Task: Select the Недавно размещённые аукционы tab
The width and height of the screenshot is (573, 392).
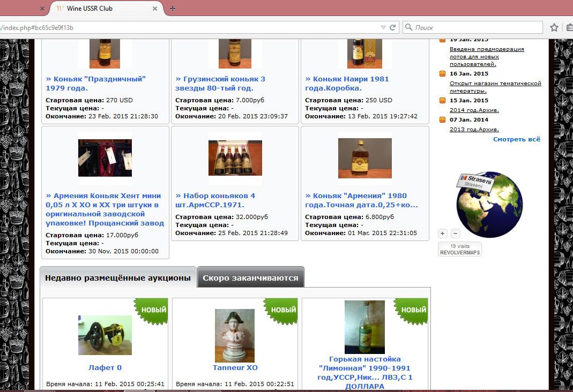Action: click(118, 278)
